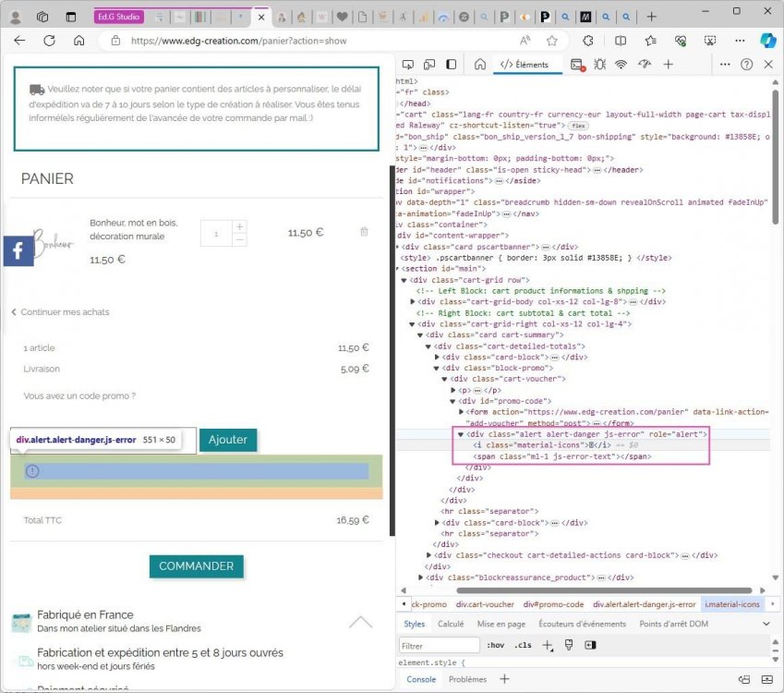
Task: Open the Facebook share button
Action: [x=18, y=250]
